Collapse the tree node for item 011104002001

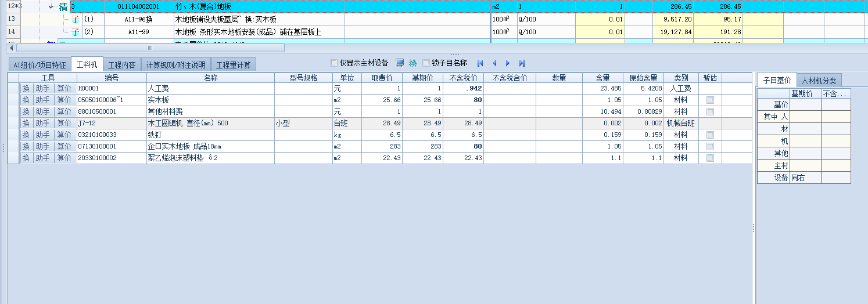51,7
